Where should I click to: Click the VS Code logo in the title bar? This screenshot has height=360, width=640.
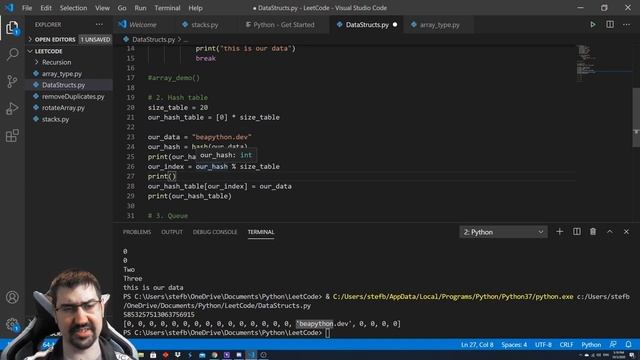(x=9, y=8)
